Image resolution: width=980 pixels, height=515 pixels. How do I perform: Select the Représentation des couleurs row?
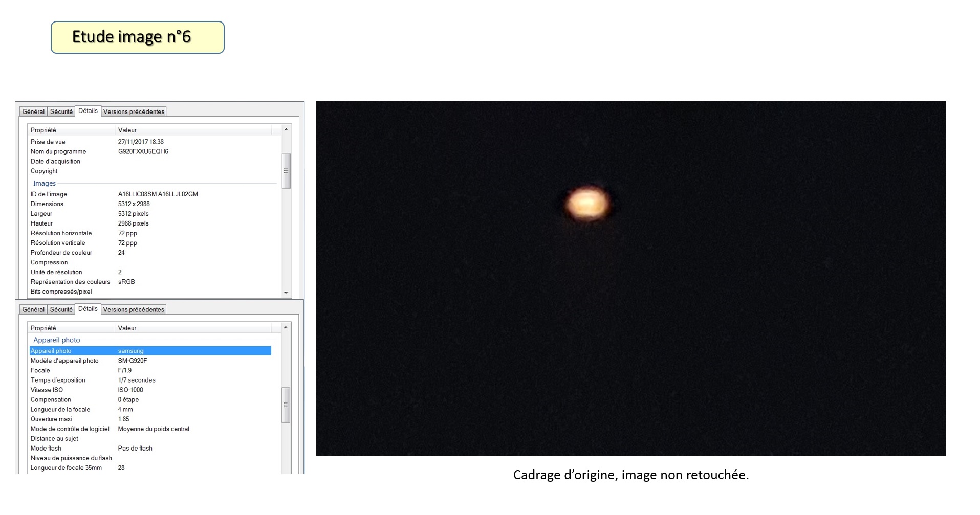(150, 282)
